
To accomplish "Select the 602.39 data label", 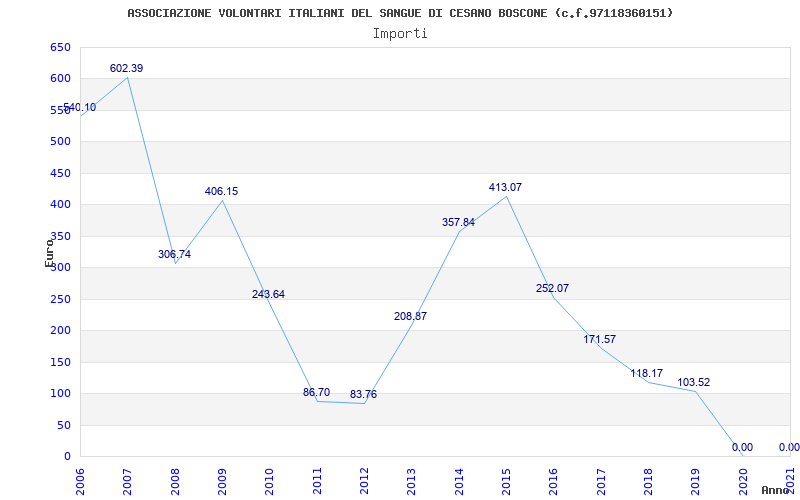I will click(127, 68).
